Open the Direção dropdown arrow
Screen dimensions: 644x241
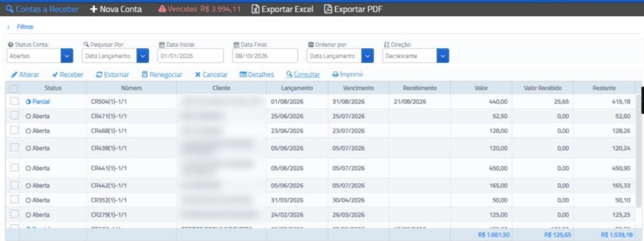[x=443, y=56]
